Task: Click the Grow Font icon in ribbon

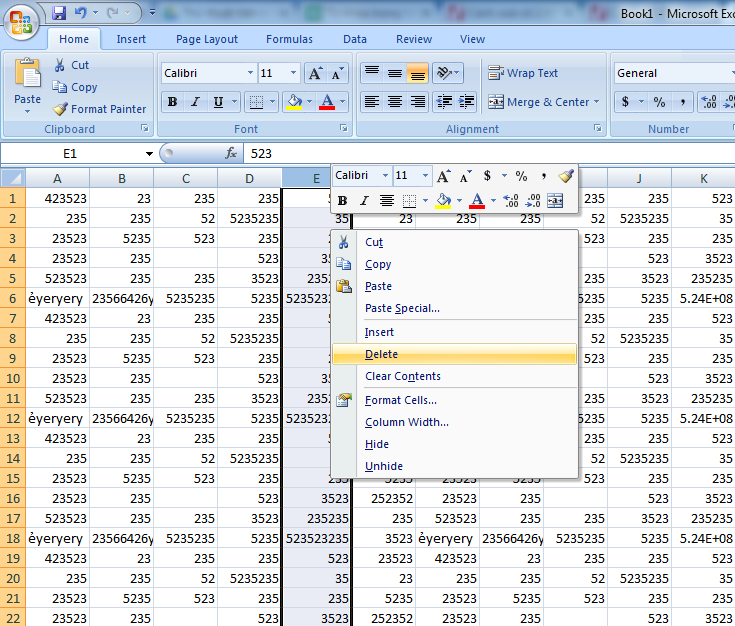Action: pos(315,73)
